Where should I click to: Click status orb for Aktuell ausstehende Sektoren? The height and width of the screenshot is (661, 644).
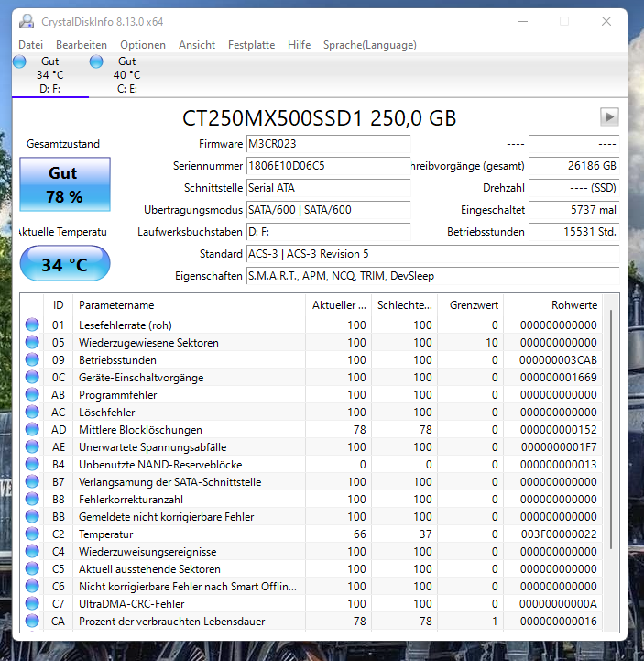tap(32, 568)
